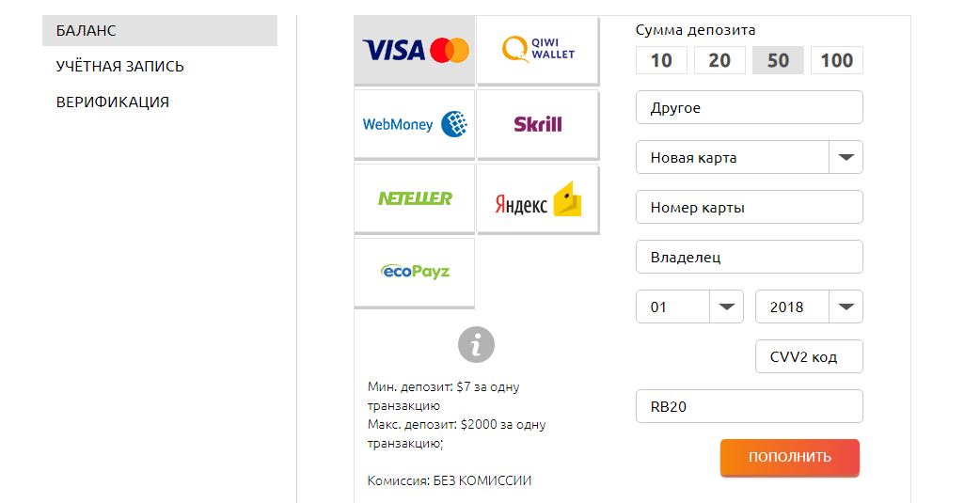The image size is (980, 503).
Task: Choose ecoPayz payment method
Action: [415, 272]
